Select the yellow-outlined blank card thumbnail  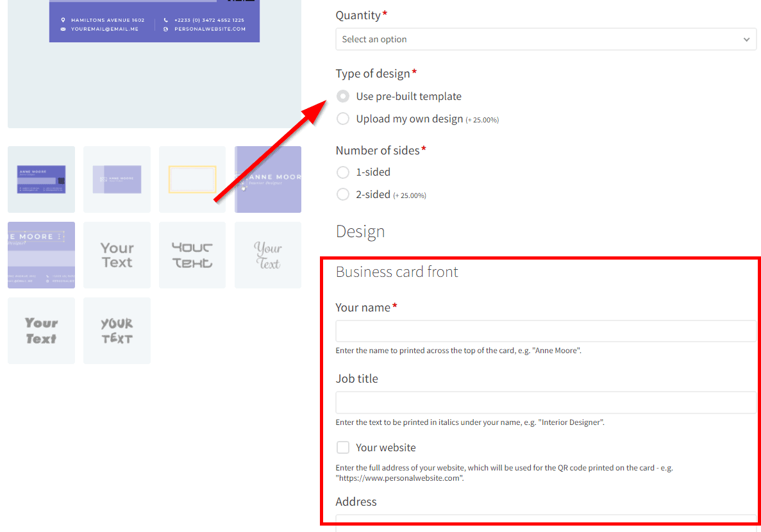click(x=192, y=179)
